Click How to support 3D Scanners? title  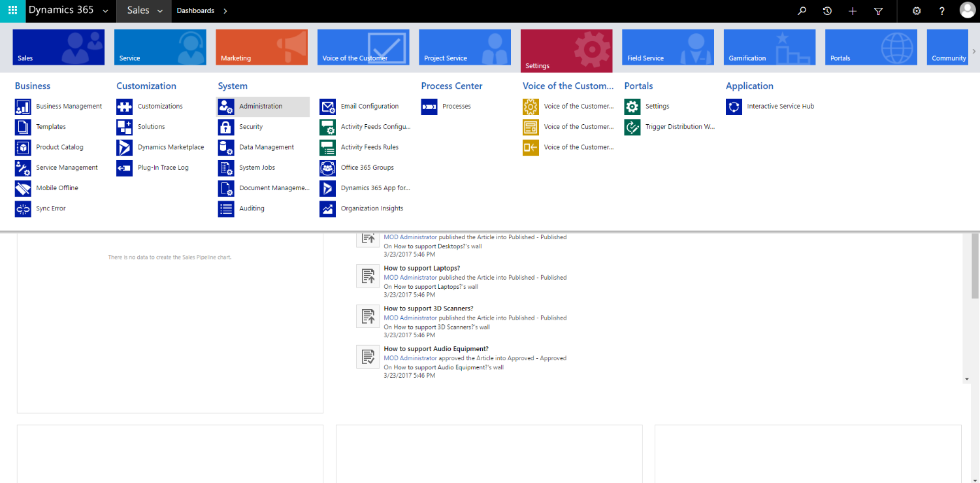(x=429, y=308)
